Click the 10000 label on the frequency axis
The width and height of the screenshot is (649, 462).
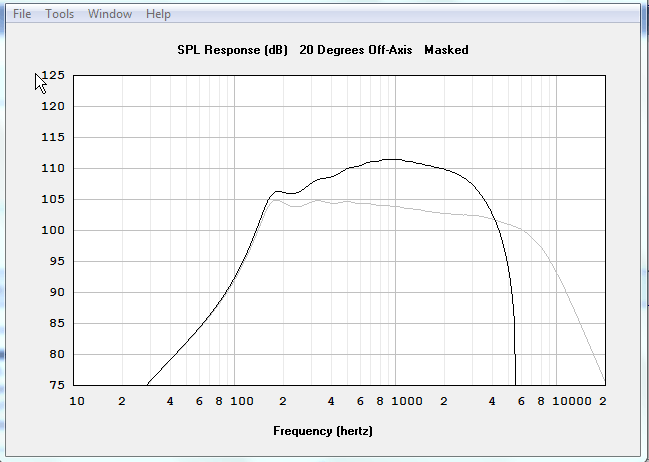point(572,401)
